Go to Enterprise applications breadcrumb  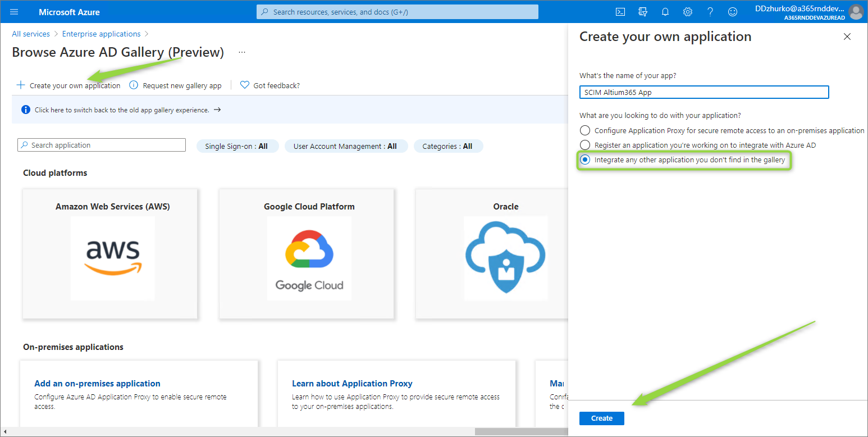[x=101, y=34]
